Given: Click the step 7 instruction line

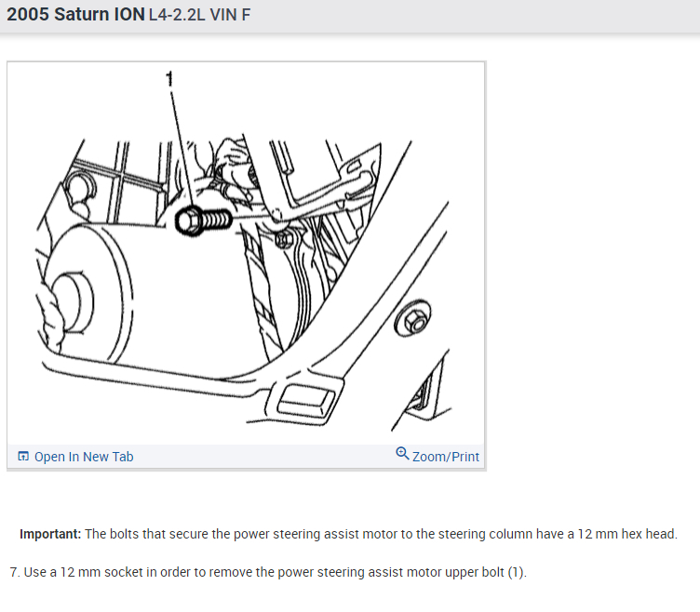Looking at the screenshot, I should [268, 572].
